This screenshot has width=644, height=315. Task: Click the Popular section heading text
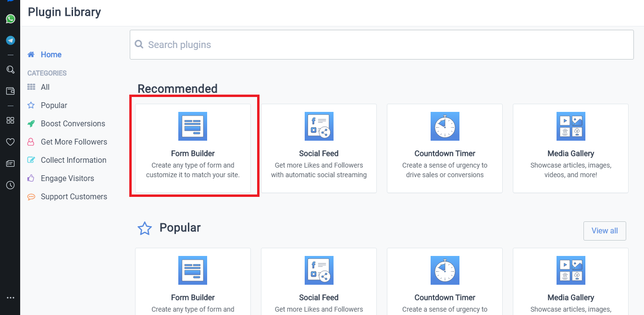click(180, 228)
